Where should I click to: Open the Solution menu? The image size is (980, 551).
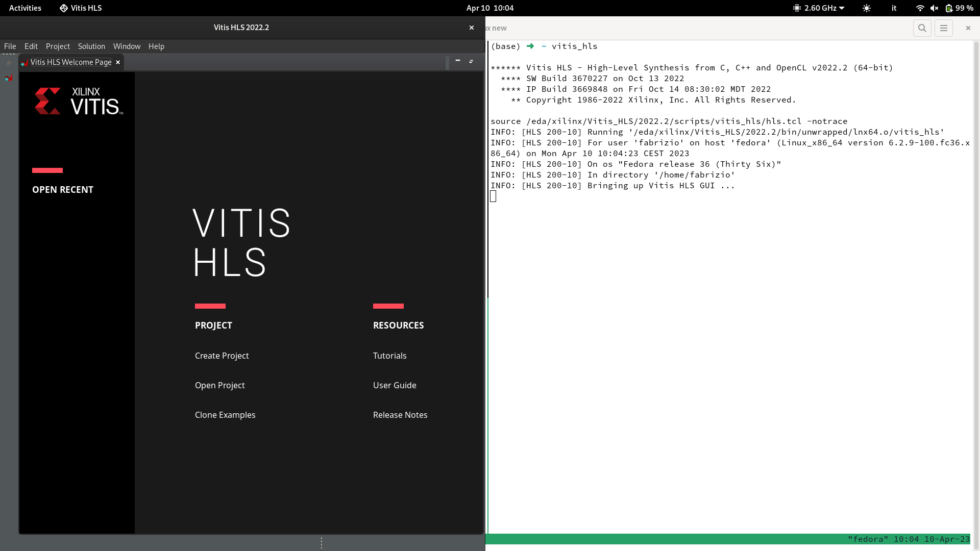pos(91,46)
